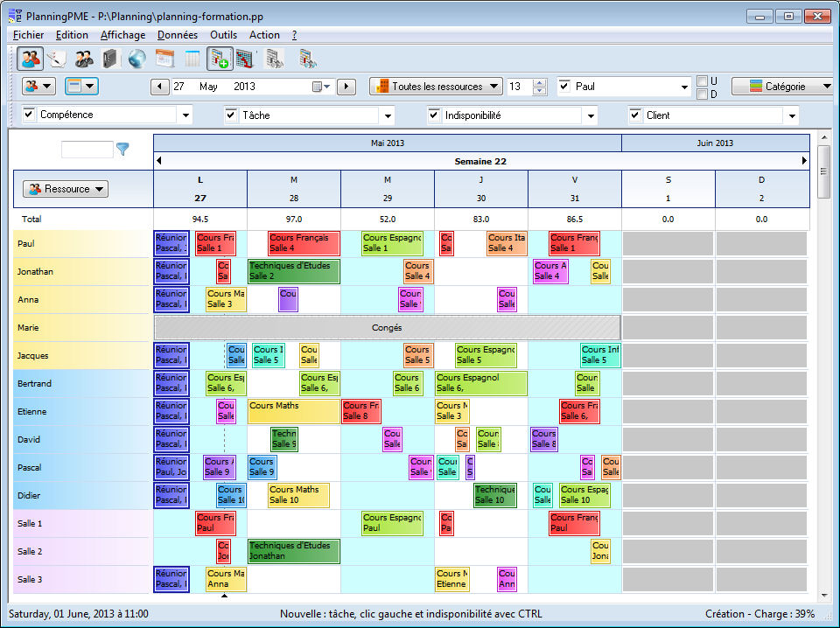The height and width of the screenshot is (628, 840).
Task: Expand the Client combo box arrow
Action: pos(792,115)
